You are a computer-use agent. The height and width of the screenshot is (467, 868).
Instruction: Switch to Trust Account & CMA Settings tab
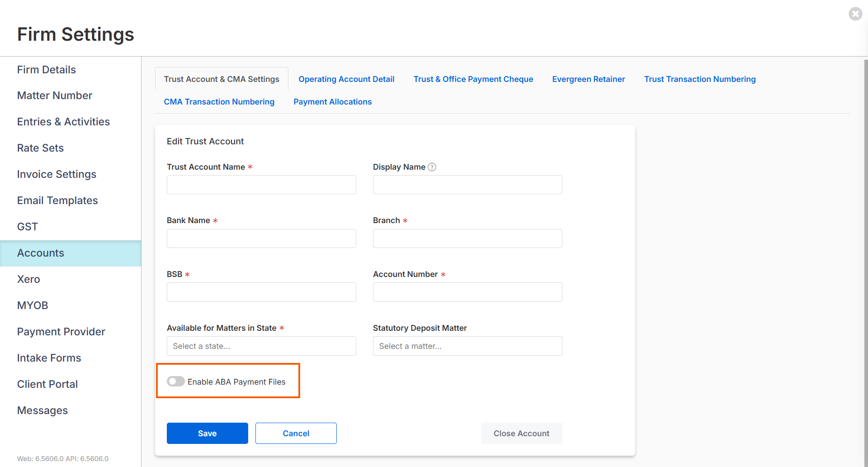click(x=222, y=79)
